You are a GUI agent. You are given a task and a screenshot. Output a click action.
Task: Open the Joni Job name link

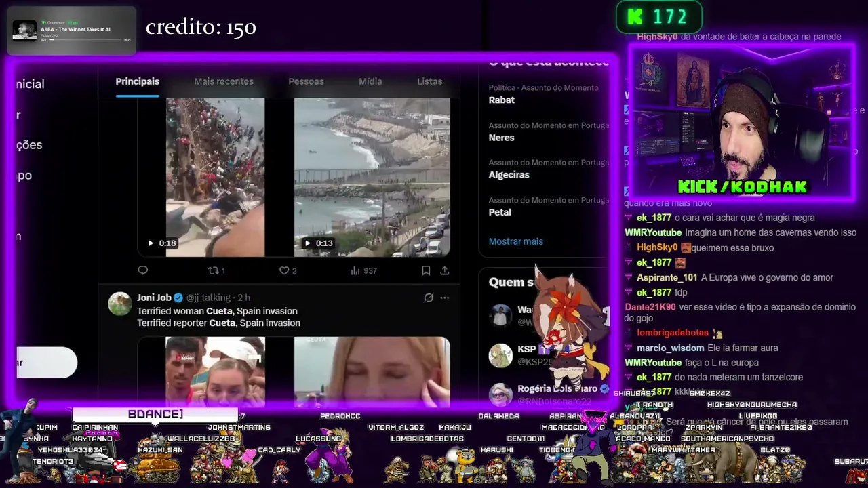click(154, 298)
